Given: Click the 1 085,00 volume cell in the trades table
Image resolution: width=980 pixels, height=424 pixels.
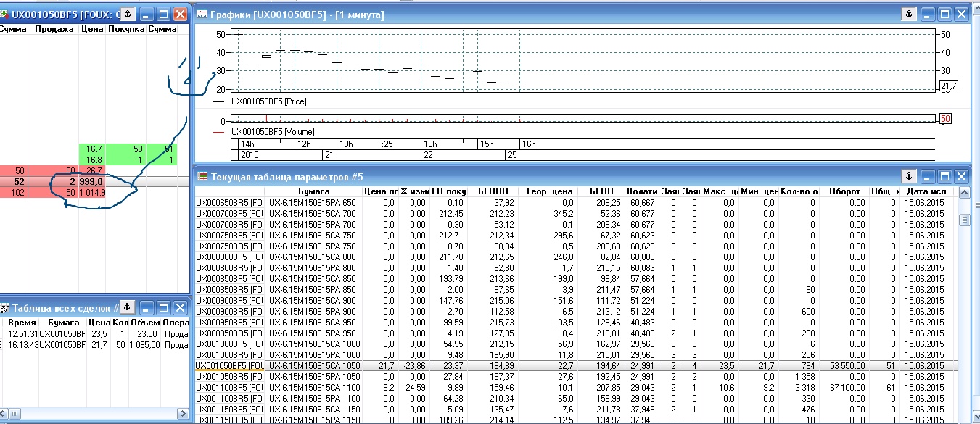Looking at the screenshot, I should [x=145, y=344].
